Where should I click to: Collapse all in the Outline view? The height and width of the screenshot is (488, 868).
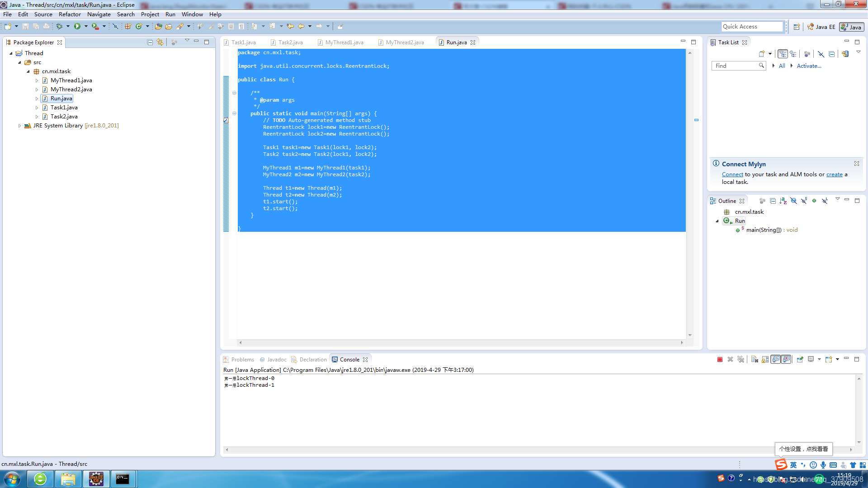[773, 201]
